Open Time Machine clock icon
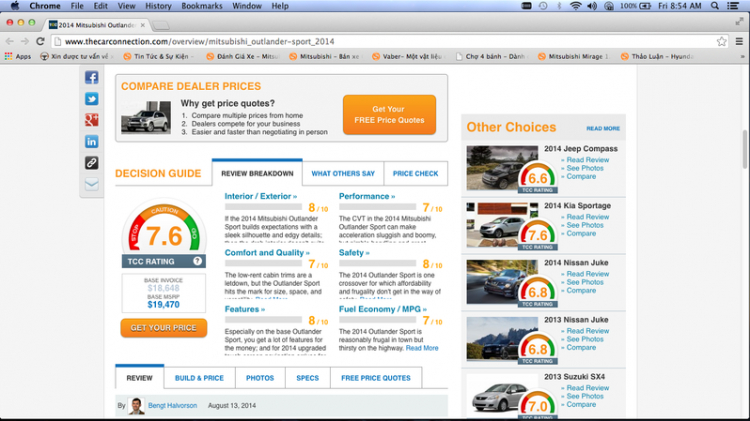Screen dimensions: 750x421 pyautogui.click(x=543, y=6)
